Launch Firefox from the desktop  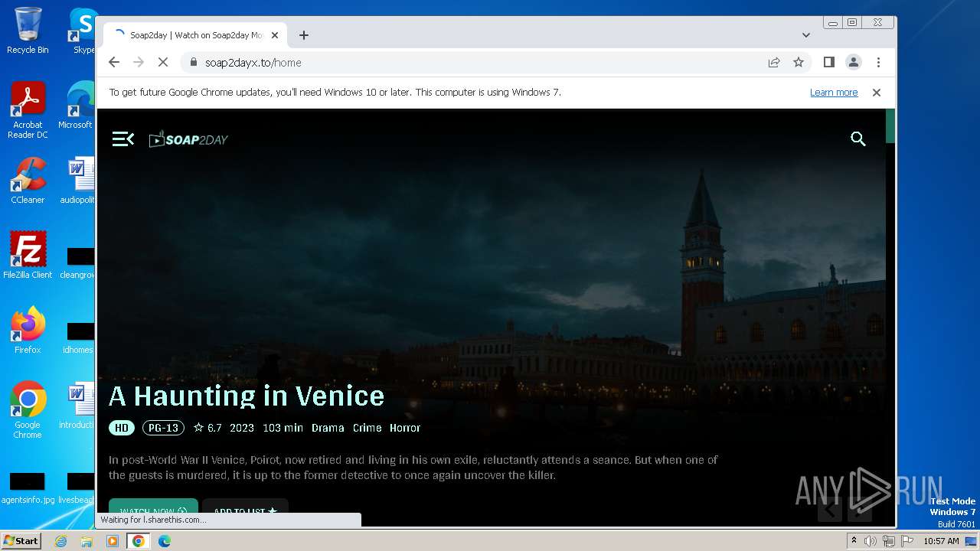point(28,331)
